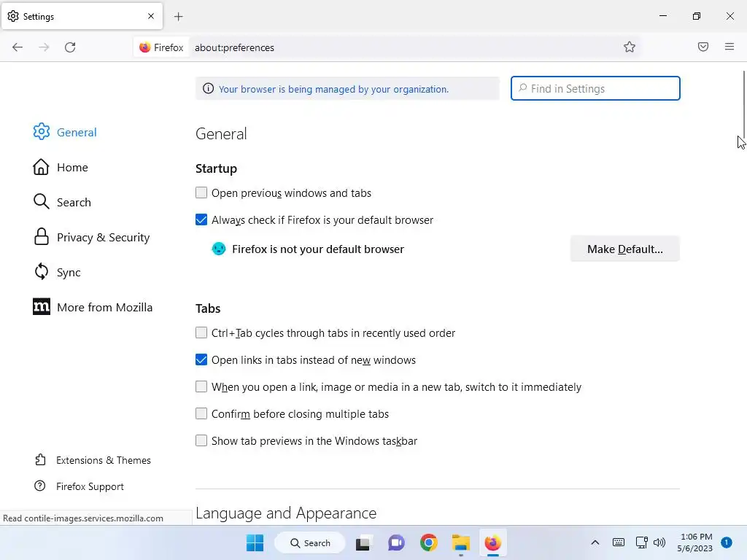
Task: Select the General settings category
Action: pyautogui.click(x=77, y=133)
